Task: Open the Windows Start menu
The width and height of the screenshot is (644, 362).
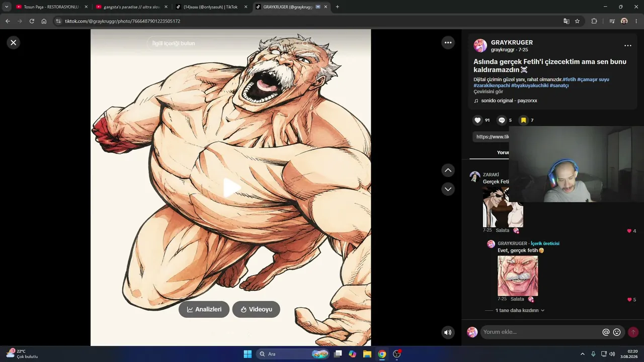Action: tap(248, 354)
